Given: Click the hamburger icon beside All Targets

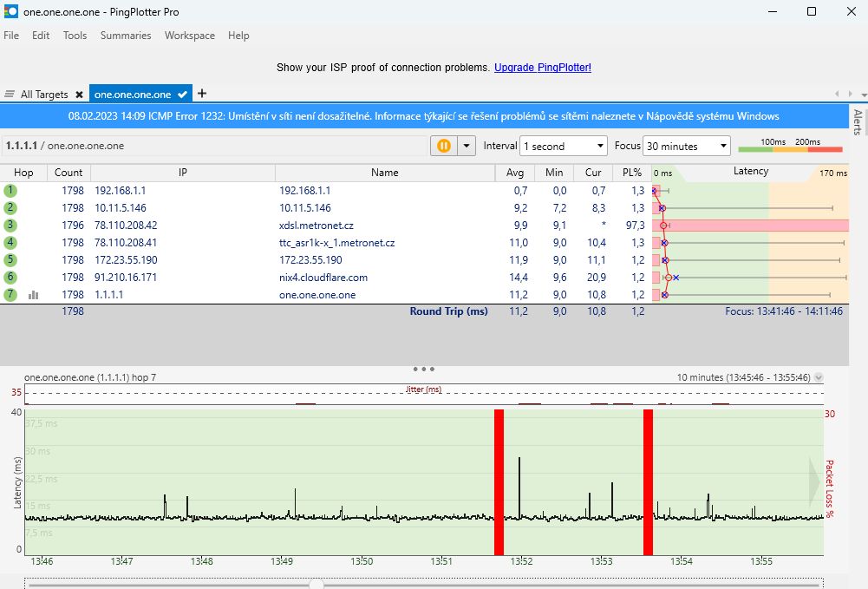Looking at the screenshot, I should coord(10,95).
